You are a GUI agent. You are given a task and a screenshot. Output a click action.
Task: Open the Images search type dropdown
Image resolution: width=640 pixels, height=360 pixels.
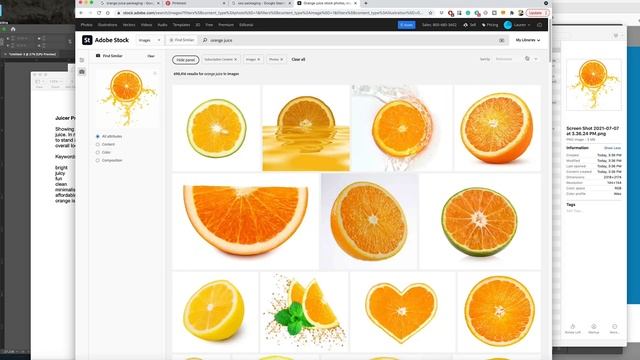[x=149, y=40]
